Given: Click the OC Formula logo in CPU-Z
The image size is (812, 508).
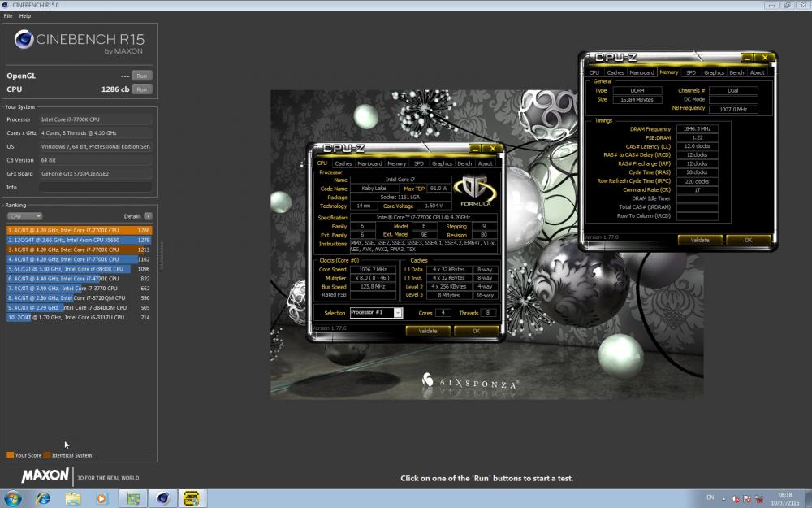Looking at the screenshot, I should click(475, 191).
